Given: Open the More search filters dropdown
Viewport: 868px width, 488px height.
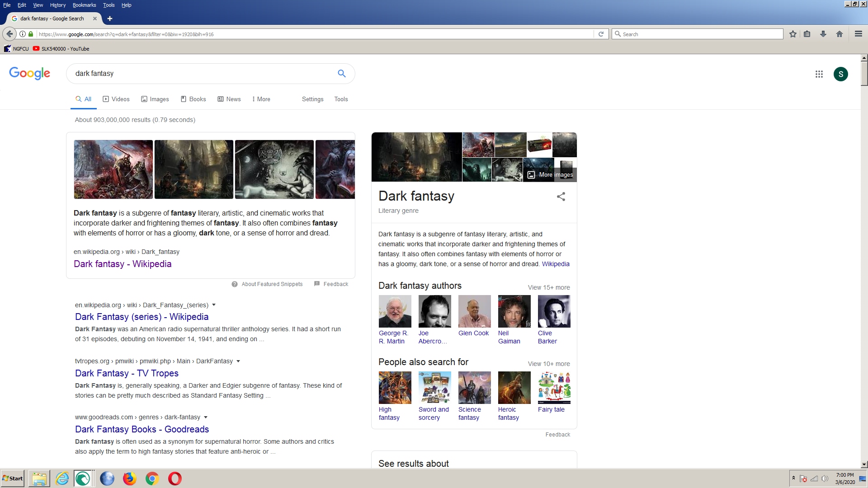Looking at the screenshot, I should coord(261,99).
